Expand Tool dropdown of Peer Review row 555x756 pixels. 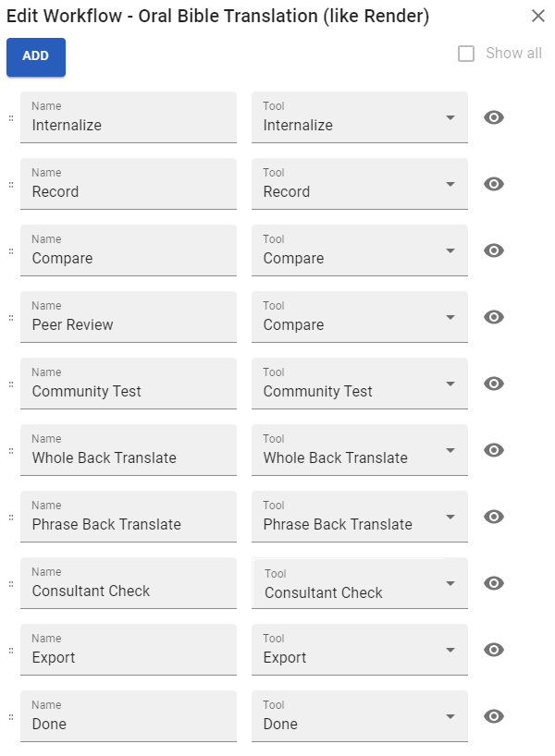(360, 317)
